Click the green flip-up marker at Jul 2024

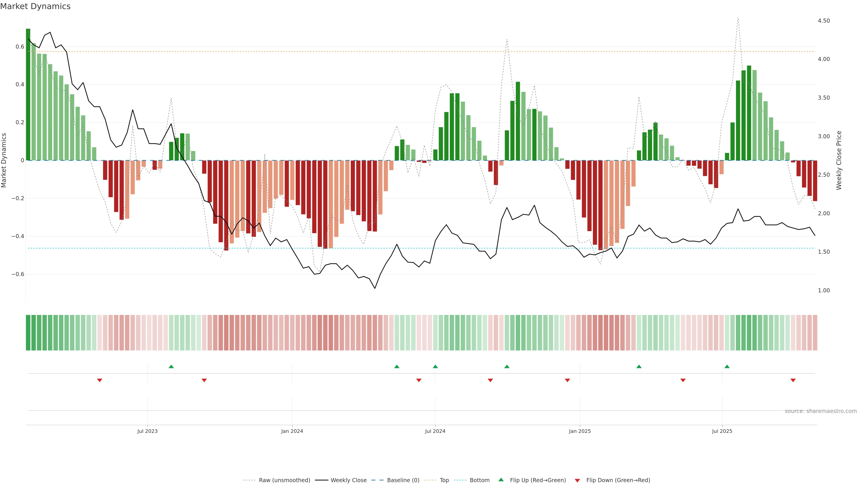click(435, 366)
